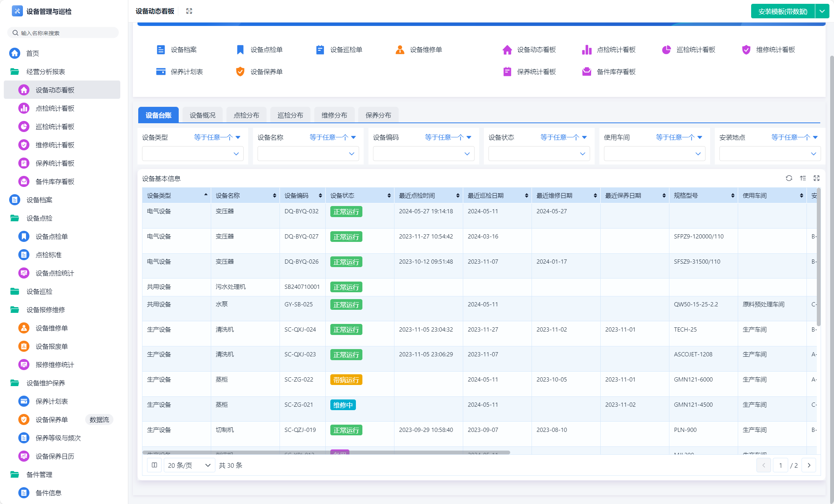This screenshot has width=834, height=504.
Task: Open the 备件库存看板 shortcut icon
Action: (x=587, y=72)
